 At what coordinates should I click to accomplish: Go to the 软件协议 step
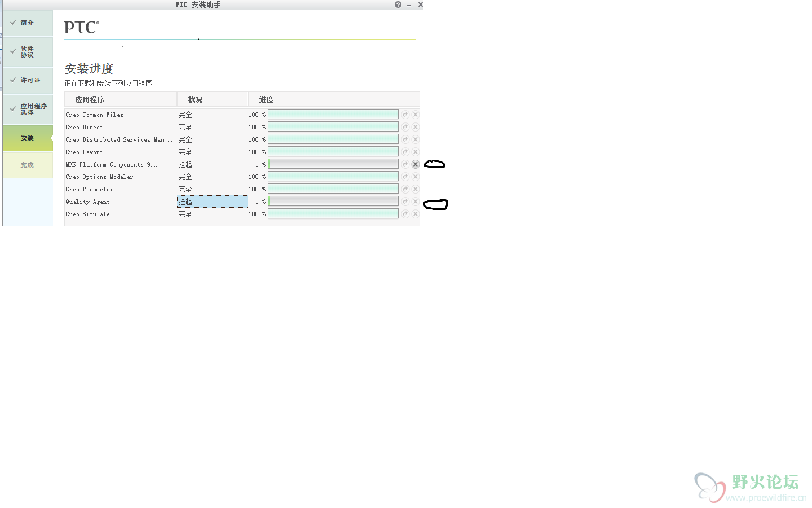[x=28, y=52]
